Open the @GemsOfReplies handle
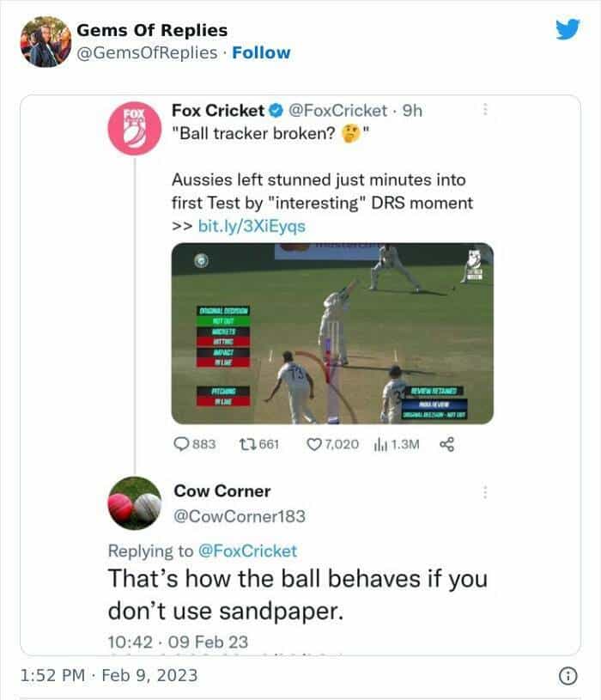This screenshot has width=601, height=700. pos(147,52)
